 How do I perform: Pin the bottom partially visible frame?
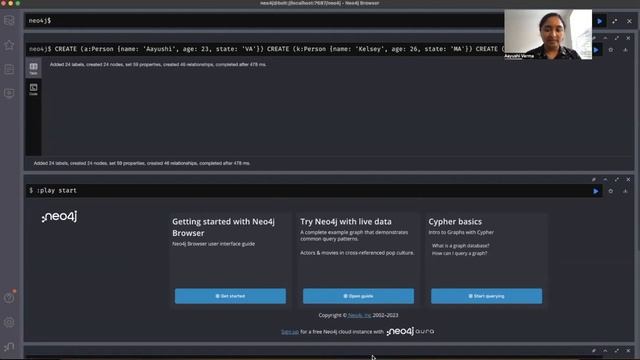click(594, 351)
